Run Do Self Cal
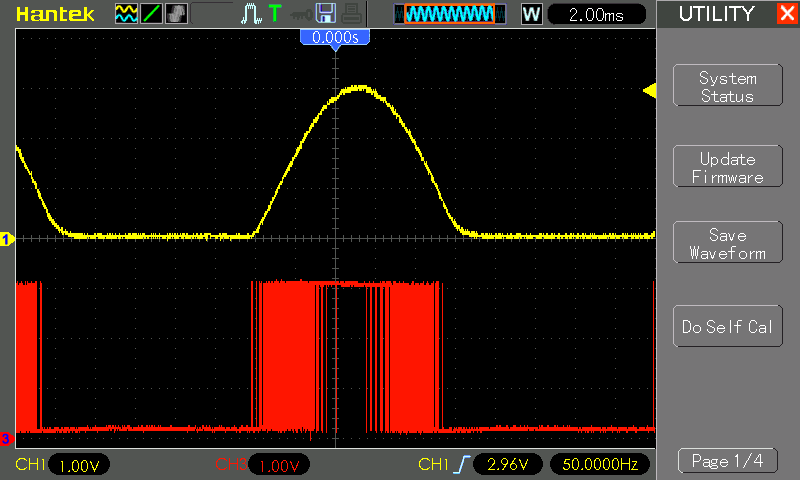Screen dimensions: 800x480 coord(727,327)
